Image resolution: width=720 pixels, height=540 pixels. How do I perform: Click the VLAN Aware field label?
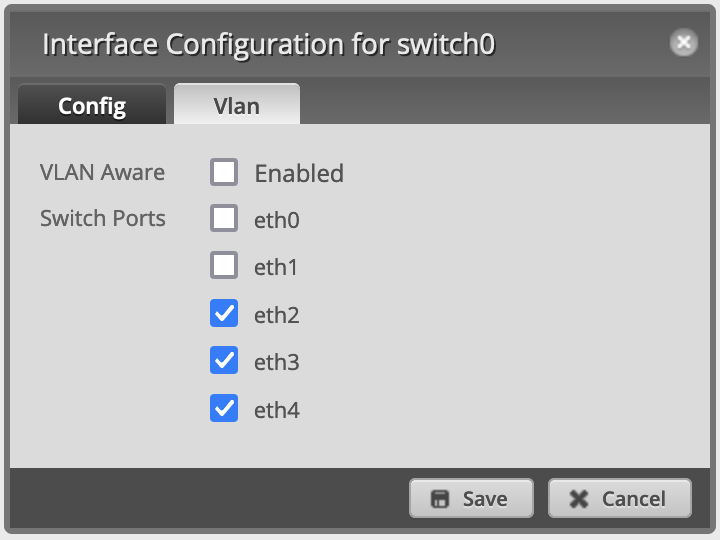pyautogui.click(x=102, y=173)
